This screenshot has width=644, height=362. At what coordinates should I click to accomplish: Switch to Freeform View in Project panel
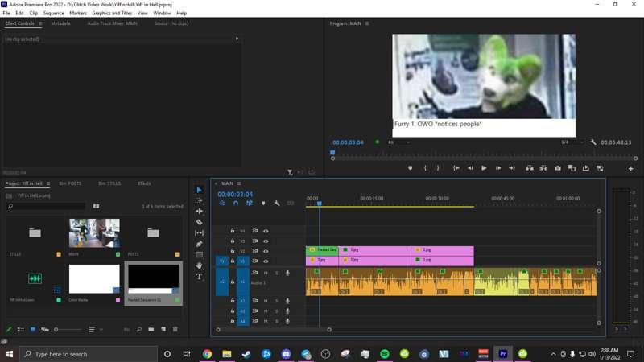tap(45, 329)
